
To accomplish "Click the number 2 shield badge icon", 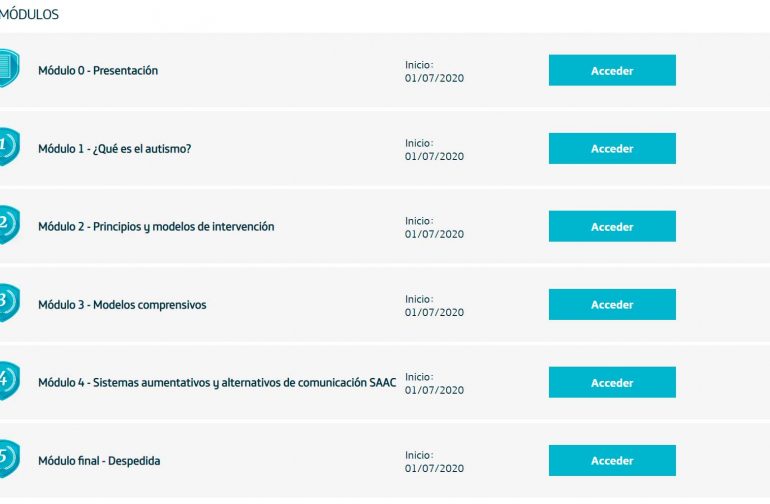I will point(9,224).
